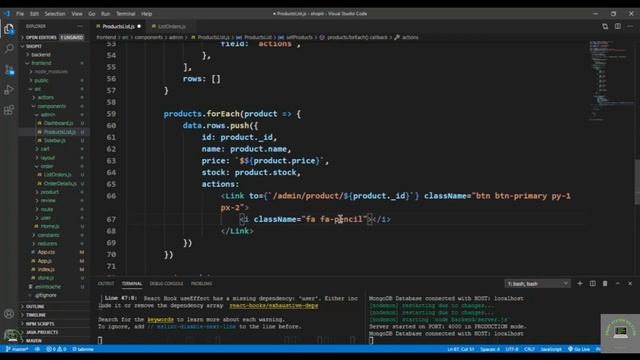Open the Source Control view
The width and height of the screenshot is (640, 360).
pyautogui.click(x=9, y=69)
